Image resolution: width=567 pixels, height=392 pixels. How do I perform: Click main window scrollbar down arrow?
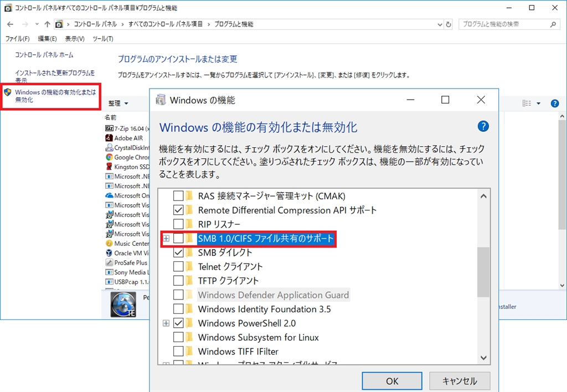click(562, 285)
